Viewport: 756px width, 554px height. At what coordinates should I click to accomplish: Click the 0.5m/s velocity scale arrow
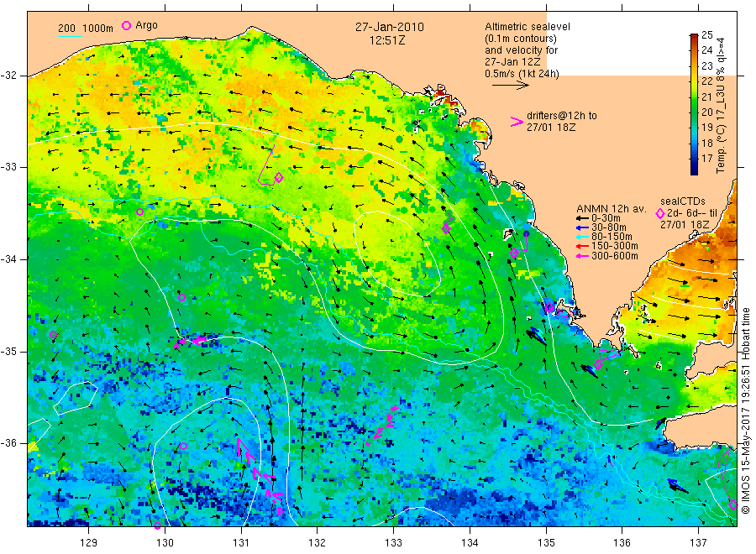click(x=510, y=86)
